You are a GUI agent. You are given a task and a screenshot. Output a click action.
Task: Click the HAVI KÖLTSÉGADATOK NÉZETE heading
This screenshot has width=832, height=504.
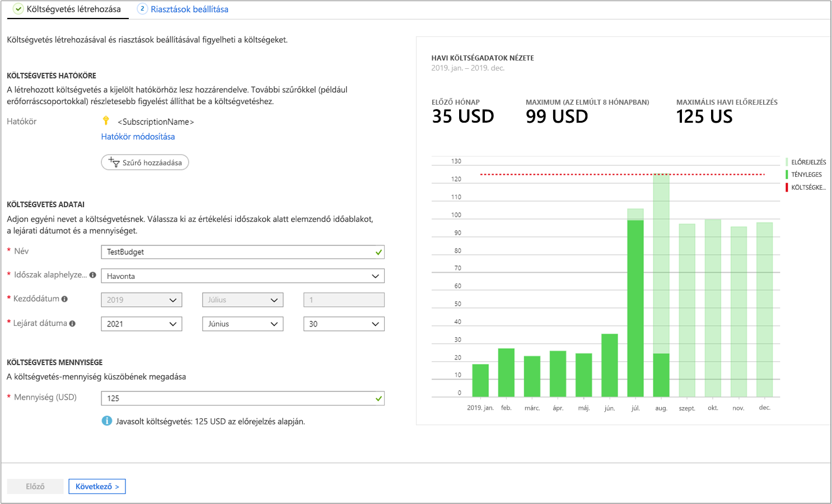pyautogui.click(x=483, y=58)
